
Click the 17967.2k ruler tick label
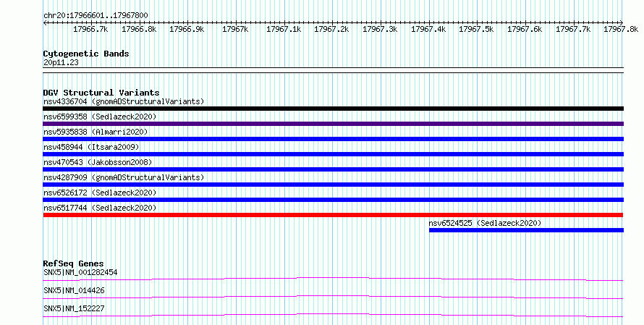pyautogui.click(x=331, y=29)
